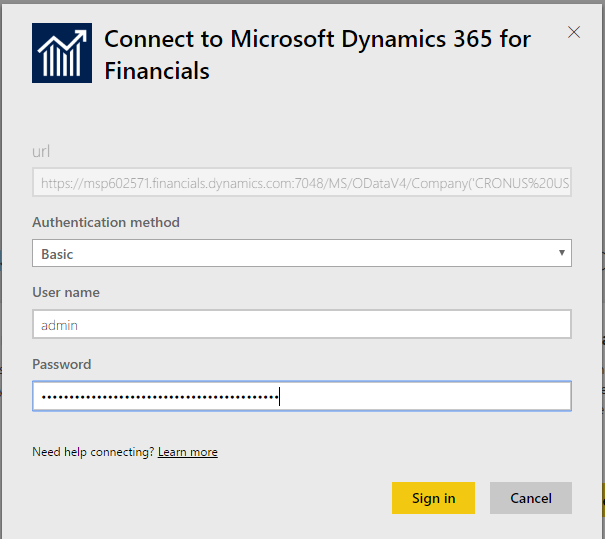Screen dimensions: 605x539
Task: Click the 'User name' label
Action: (66, 292)
